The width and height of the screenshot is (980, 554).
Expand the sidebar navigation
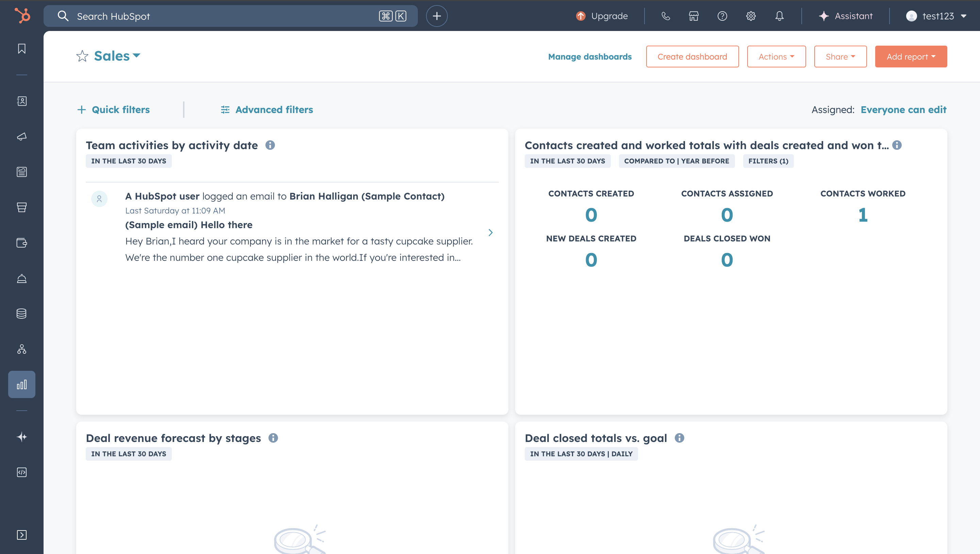pos(22,535)
